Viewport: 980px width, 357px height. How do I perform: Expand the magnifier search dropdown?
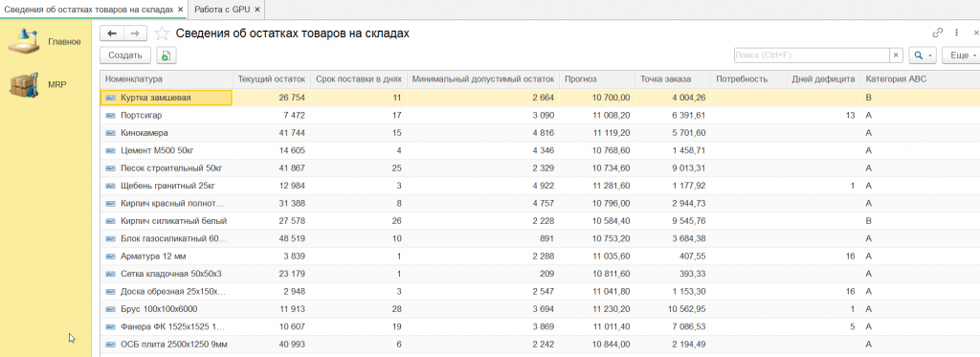pos(923,56)
